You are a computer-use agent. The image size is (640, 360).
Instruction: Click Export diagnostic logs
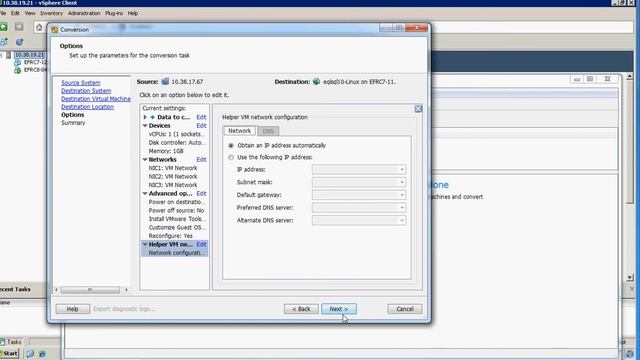click(x=124, y=309)
